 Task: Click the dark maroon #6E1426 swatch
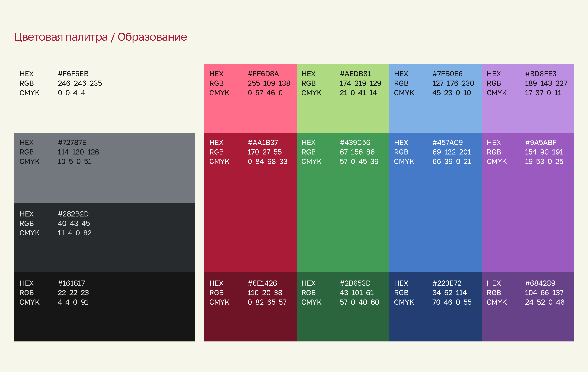pos(251,322)
